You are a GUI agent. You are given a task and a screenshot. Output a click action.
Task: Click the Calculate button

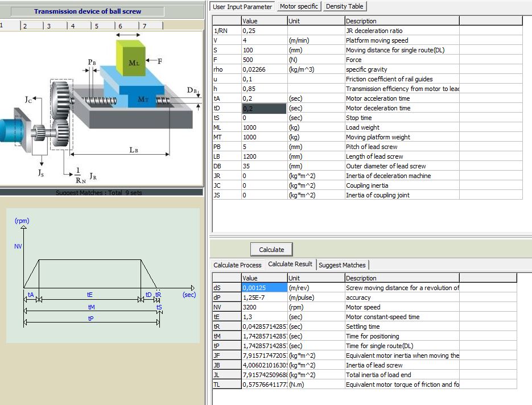(271, 250)
